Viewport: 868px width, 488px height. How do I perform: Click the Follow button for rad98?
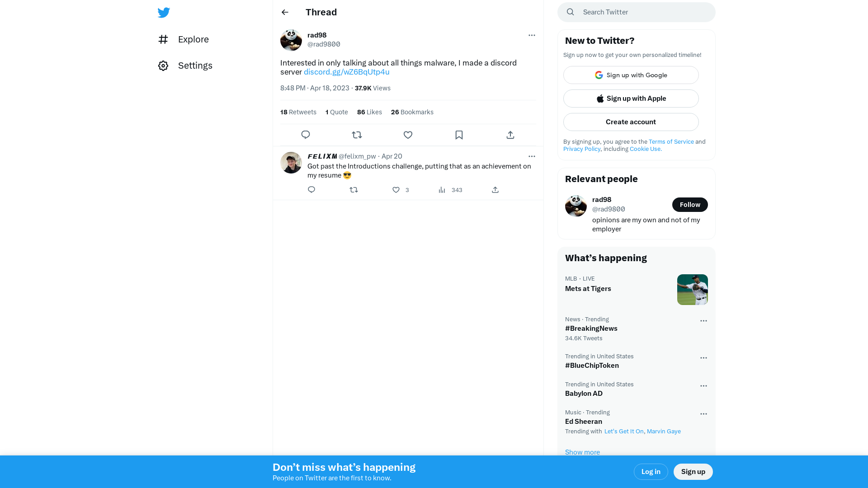[690, 204]
